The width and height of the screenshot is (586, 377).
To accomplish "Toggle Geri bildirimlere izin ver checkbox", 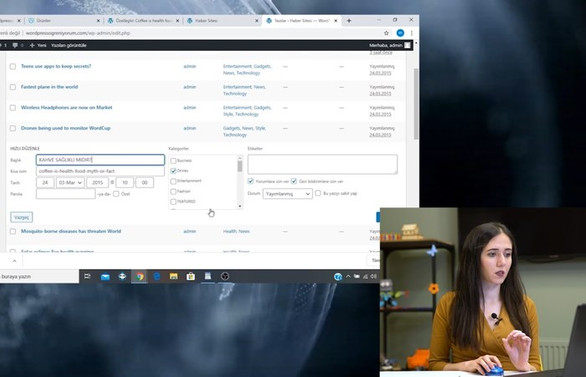I will point(294,181).
